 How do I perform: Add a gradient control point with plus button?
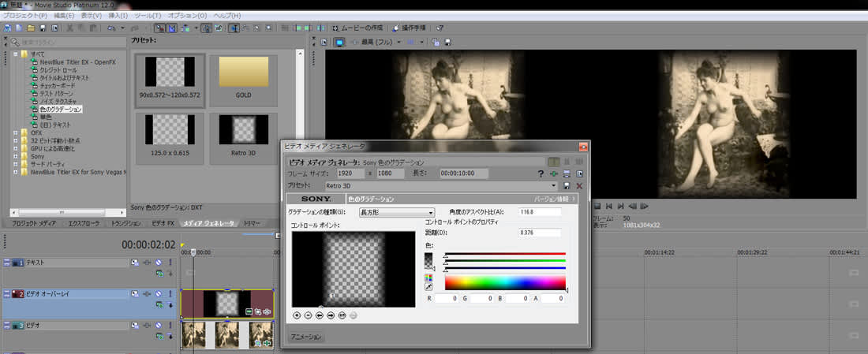[297, 315]
